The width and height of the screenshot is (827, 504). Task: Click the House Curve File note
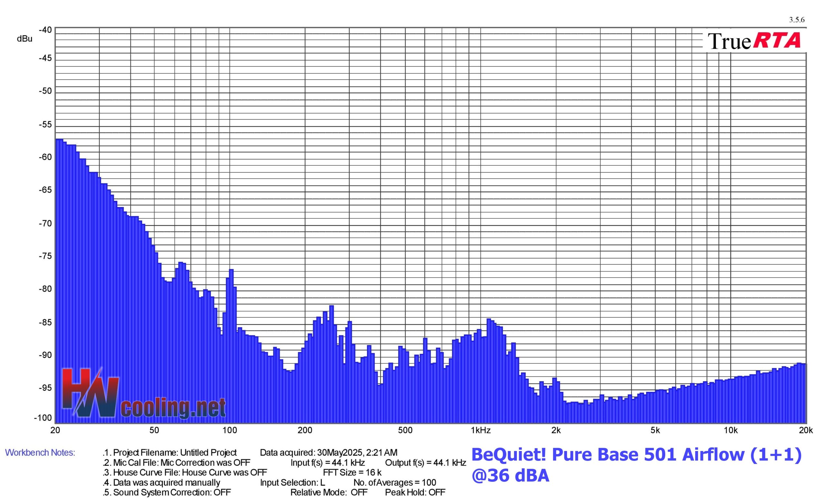point(185,472)
